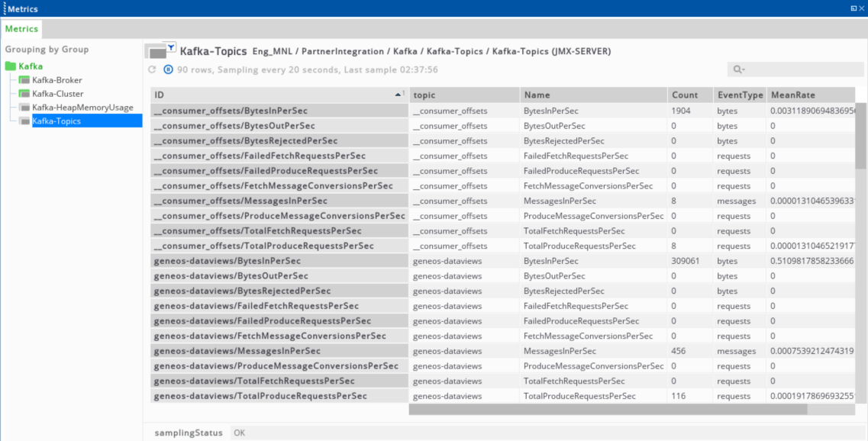
Task: Click the Kafka-HeapMemoryUsage dataview icon
Action: 24,108
